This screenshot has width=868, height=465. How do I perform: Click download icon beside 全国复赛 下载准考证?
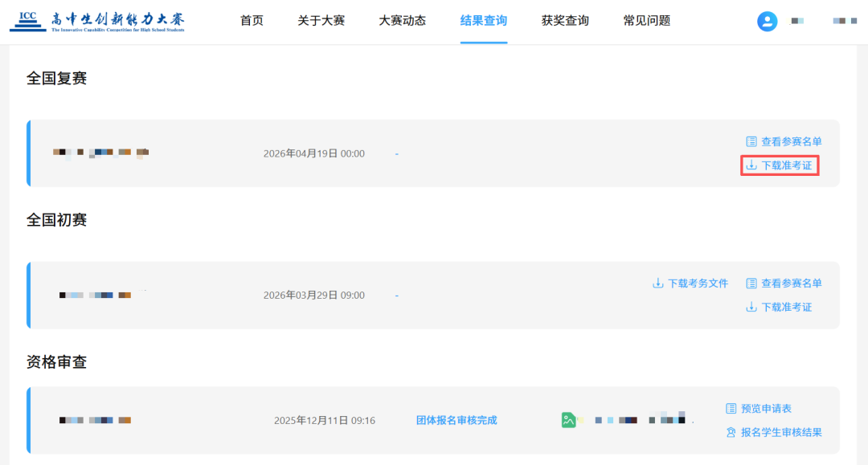click(751, 165)
